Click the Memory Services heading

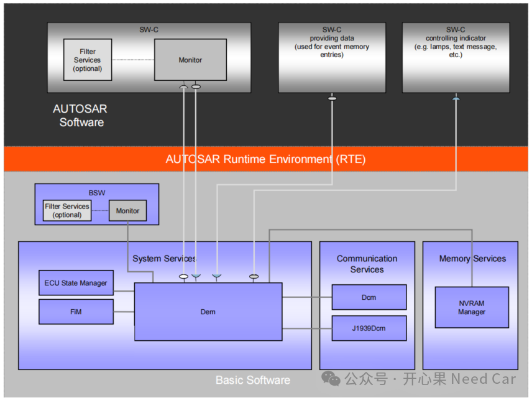tap(472, 258)
